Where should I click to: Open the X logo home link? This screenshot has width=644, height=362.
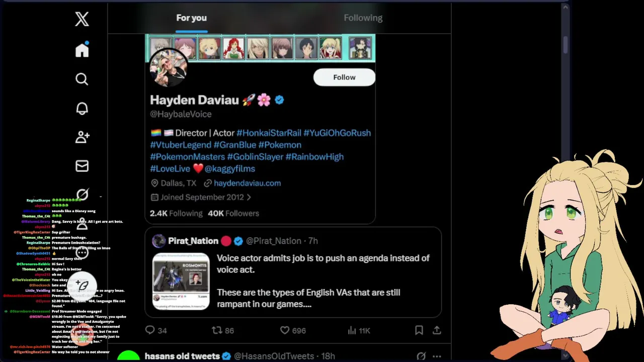[x=82, y=19]
